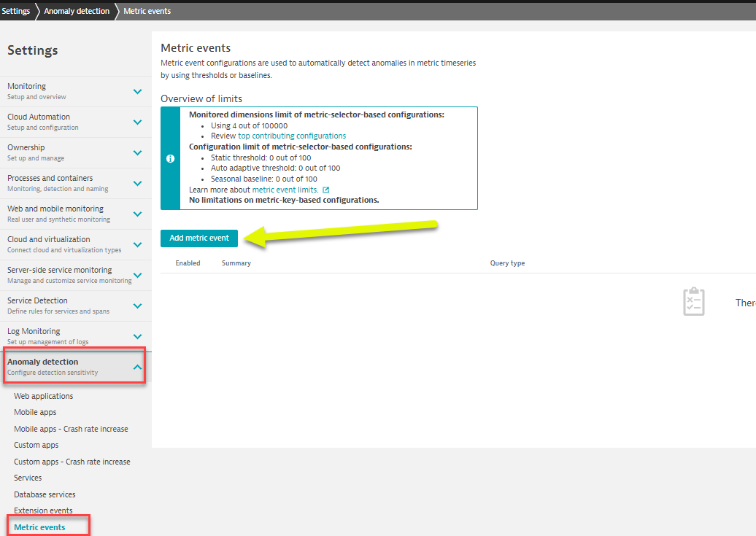
Task: Open top contributing configurations link
Action: pyautogui.click(x=292, y=136)
